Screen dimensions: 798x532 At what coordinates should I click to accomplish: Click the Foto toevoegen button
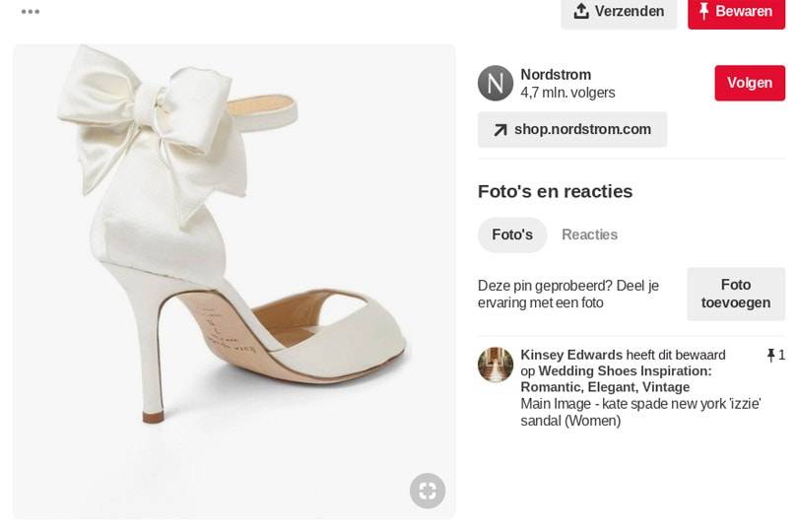pyautogui.click(x=736, y=294)
